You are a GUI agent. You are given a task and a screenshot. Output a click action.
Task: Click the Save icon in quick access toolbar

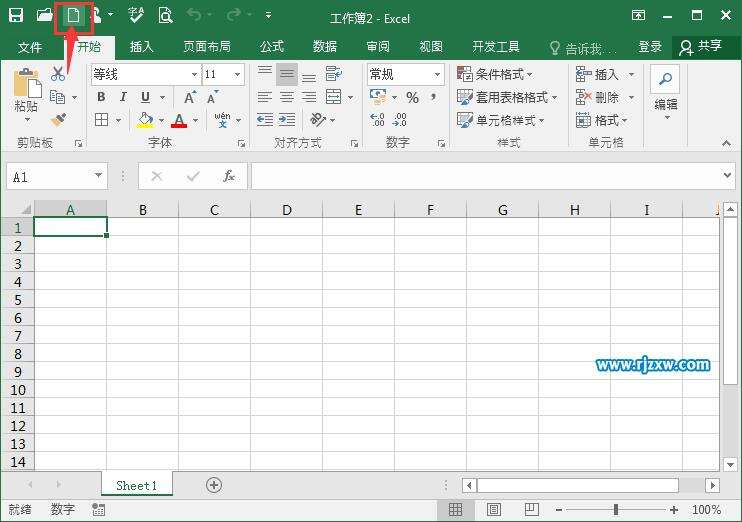point(16,15)
